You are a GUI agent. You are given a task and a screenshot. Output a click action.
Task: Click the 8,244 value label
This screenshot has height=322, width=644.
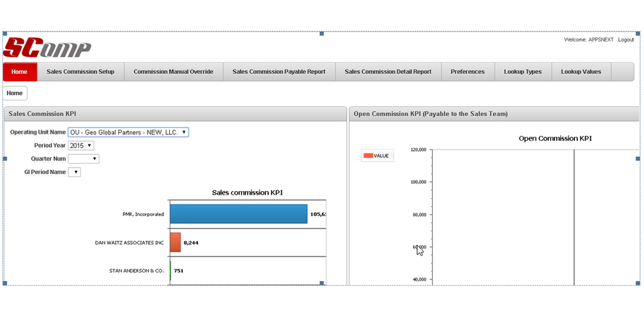click(191, 243)
